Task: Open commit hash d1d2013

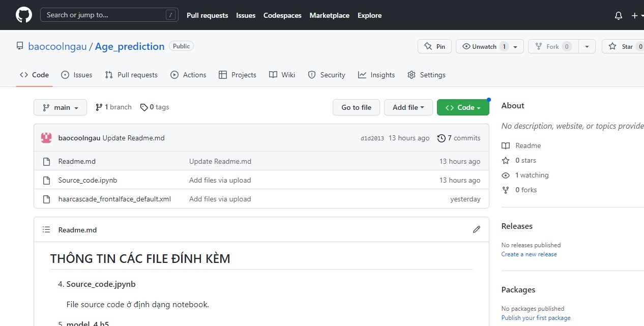Action: [x=372, y=138]
